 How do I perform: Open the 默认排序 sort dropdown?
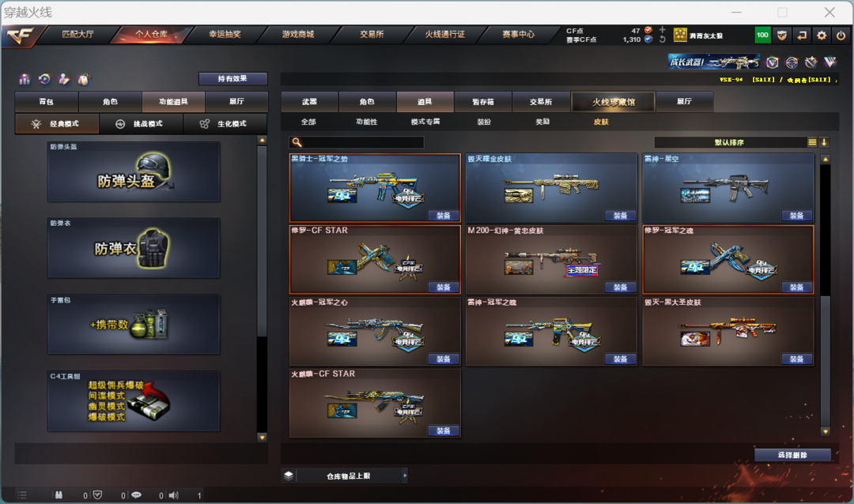point(730,142)
